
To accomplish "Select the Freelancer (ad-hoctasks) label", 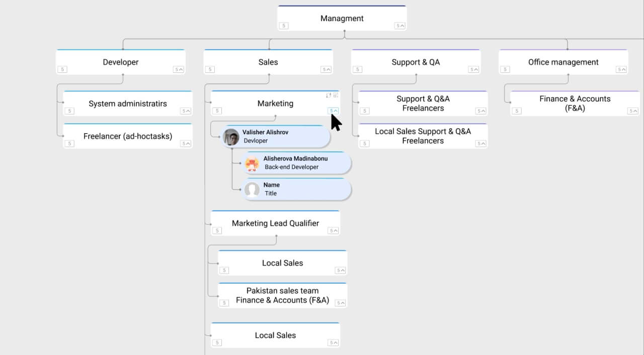I will [128, 136].
